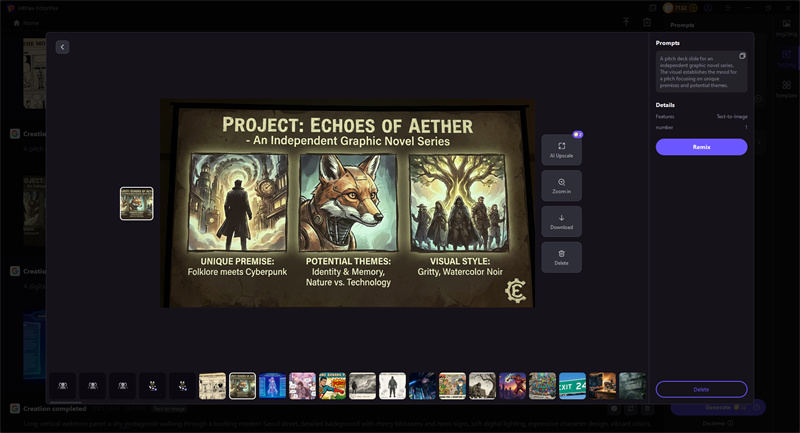
Task: Open the red figure purple sunset thumbnail
Action: click(x=513, y=386)
